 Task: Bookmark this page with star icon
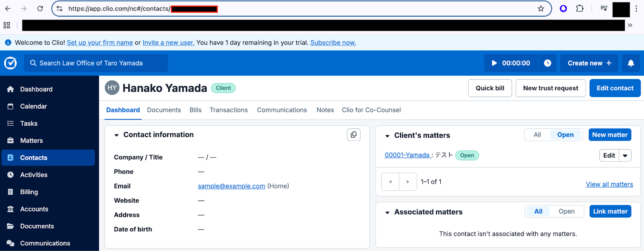(x=541, y=8)
